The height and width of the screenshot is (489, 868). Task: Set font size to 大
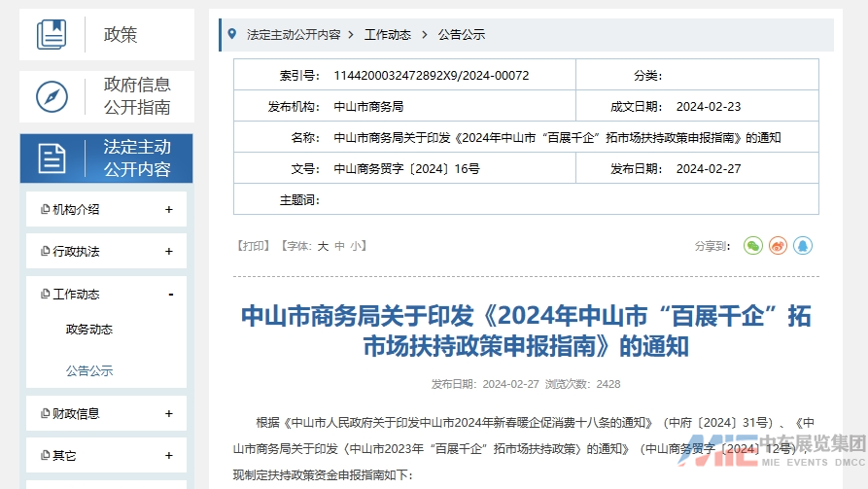pos(323,246)
